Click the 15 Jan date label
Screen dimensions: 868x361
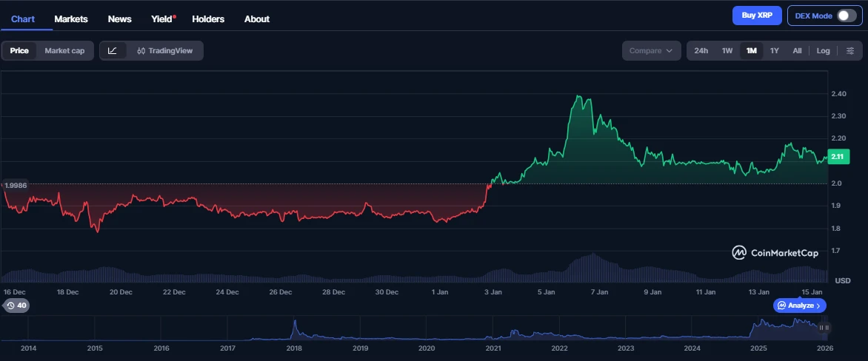[x=812, y=291]
